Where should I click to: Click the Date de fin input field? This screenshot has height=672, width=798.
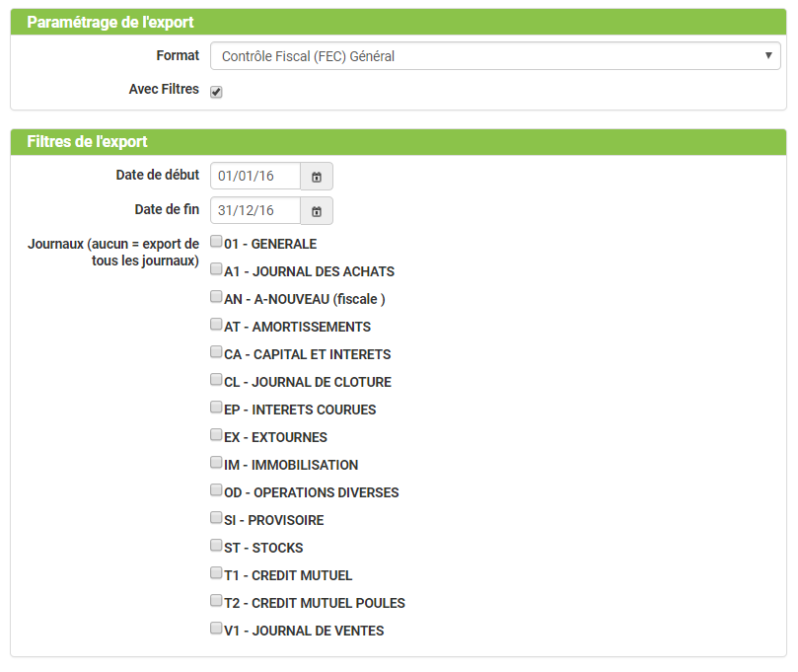tap(255, 210)
